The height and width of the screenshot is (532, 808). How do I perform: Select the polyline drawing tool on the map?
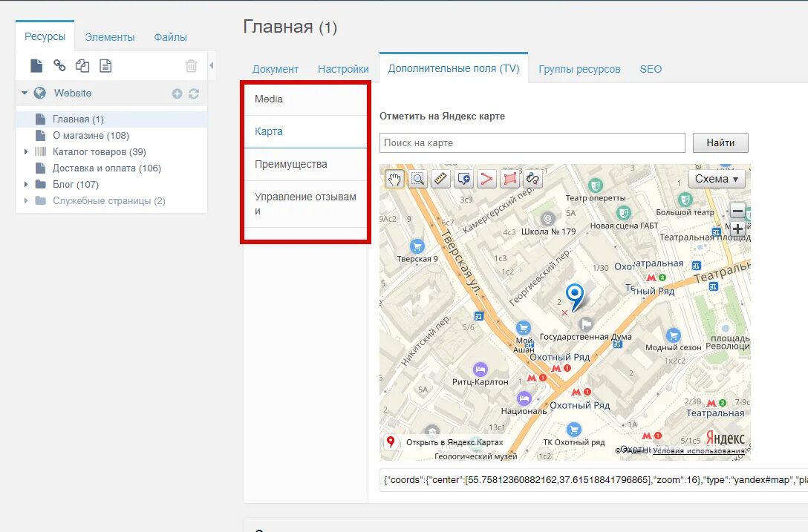pos(487,178)
